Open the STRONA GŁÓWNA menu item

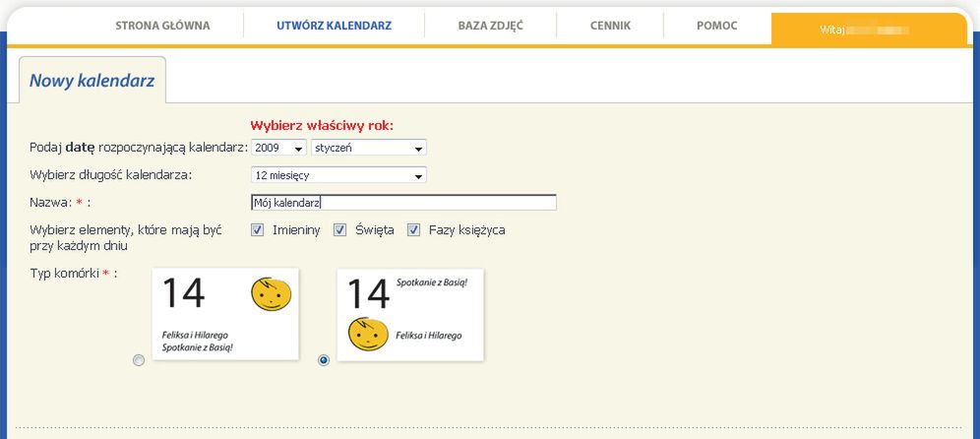pos(162,27)
